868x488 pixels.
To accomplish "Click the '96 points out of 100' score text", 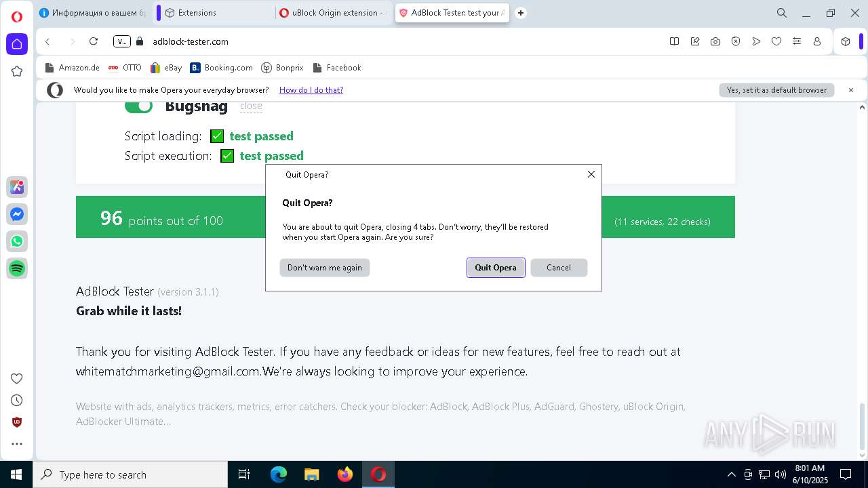I will click(161, 218).
